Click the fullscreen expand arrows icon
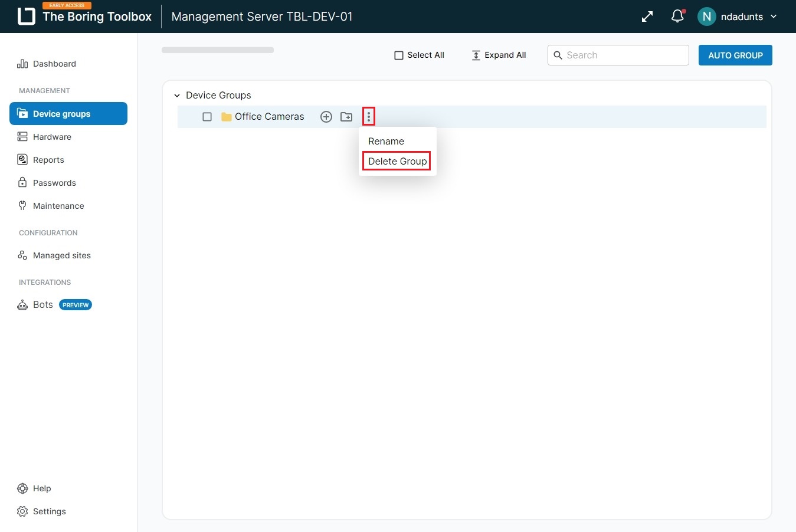The height and width of the screenshot is (532, 796). 647,17
